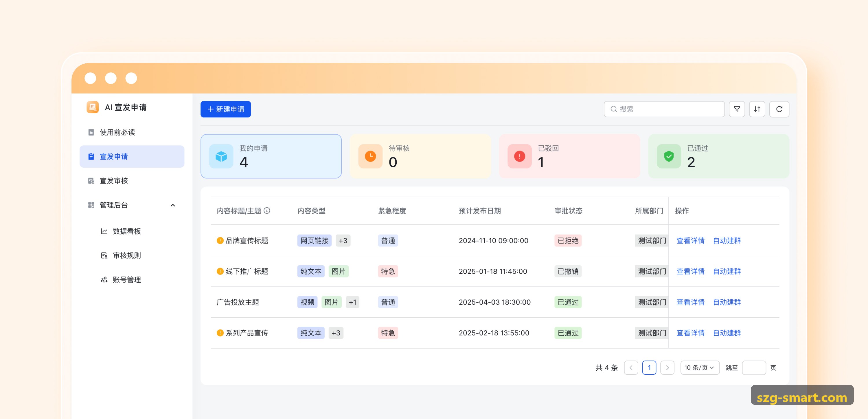Viewport: 868px width, 419px height.
Task: Go to next page arrow
Action: (667, 368)
